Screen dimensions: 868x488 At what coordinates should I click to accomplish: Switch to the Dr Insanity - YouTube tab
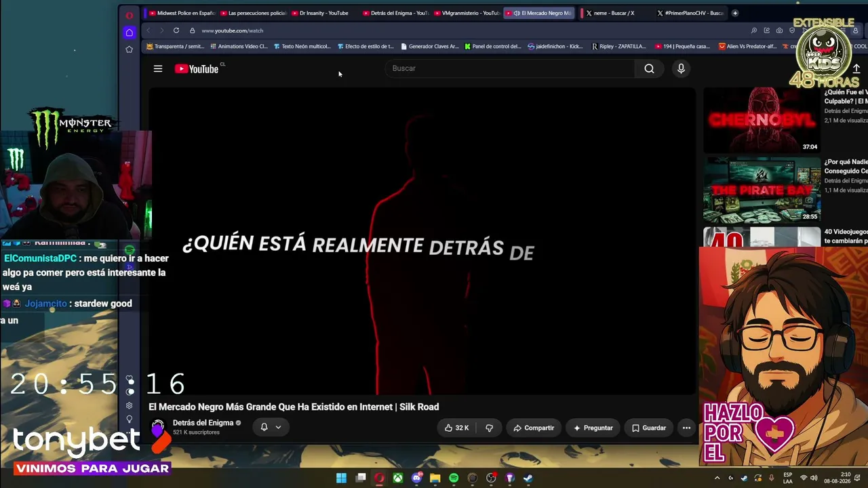324,13
